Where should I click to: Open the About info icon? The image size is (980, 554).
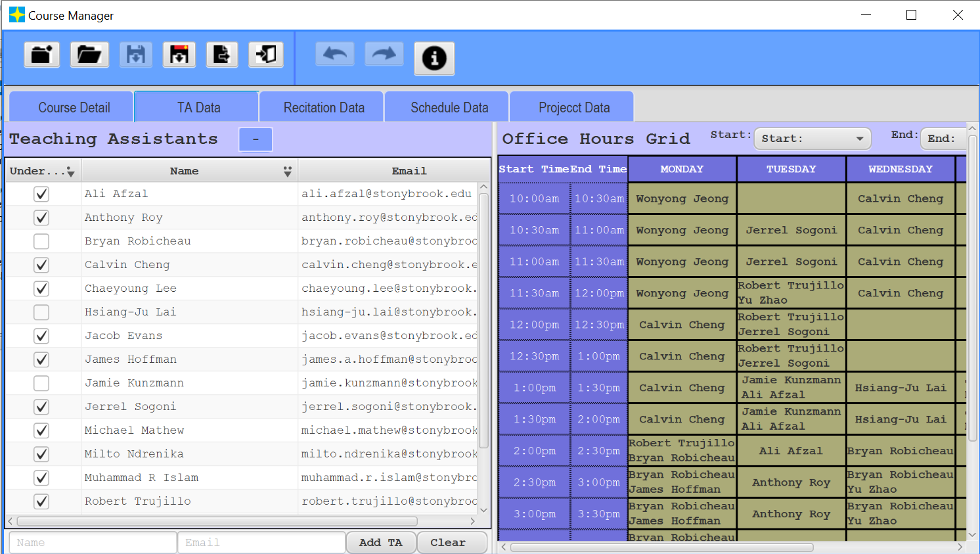434,58
